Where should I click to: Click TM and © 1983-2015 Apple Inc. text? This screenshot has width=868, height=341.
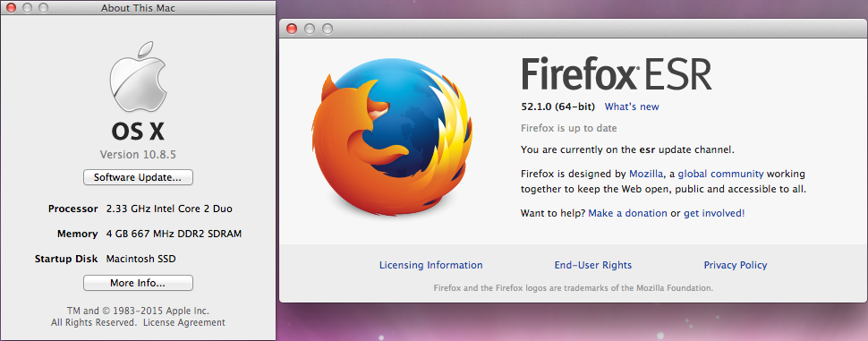[x=138, y=311]
